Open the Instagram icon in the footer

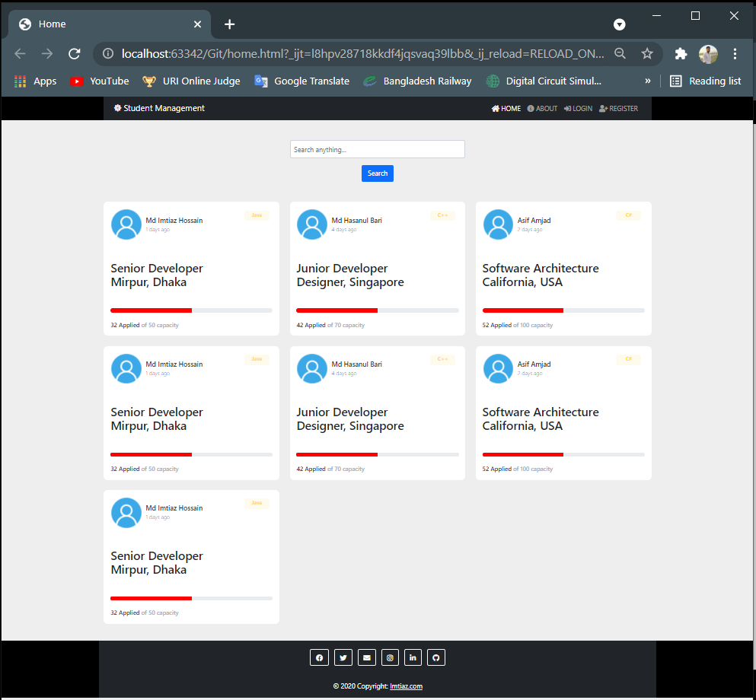[x=390, y=657]
